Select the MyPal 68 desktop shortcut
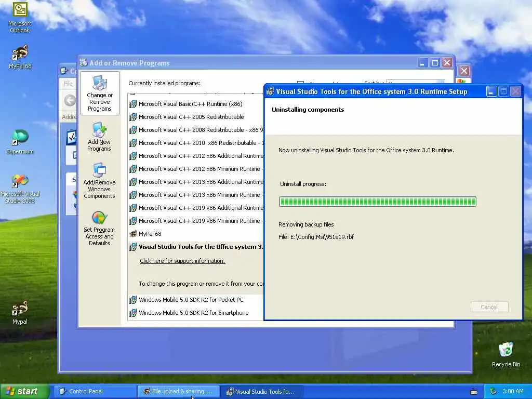 (20, 57)
